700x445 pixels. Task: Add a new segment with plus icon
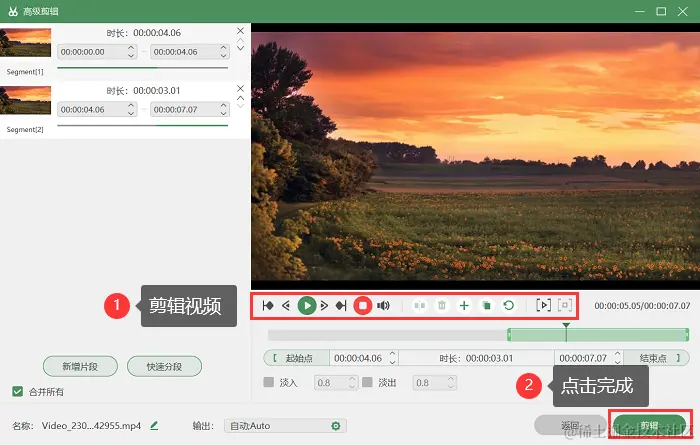click(464, 306)
